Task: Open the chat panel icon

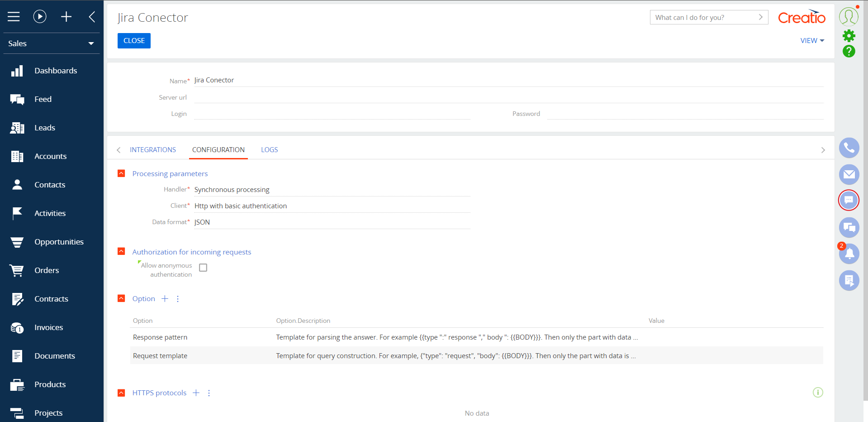Action: [x=849, y=200]
